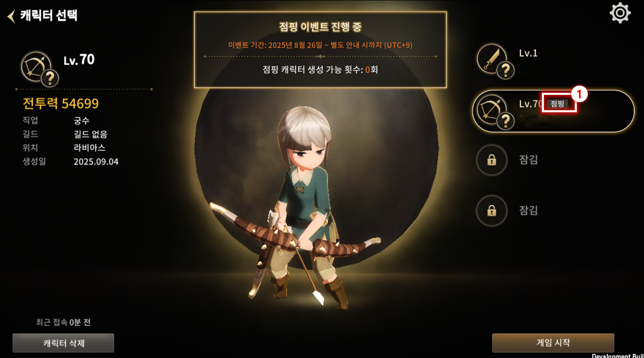
Task: Click the 캐릭터 삭제 delete button
Action: pos(63,343)
